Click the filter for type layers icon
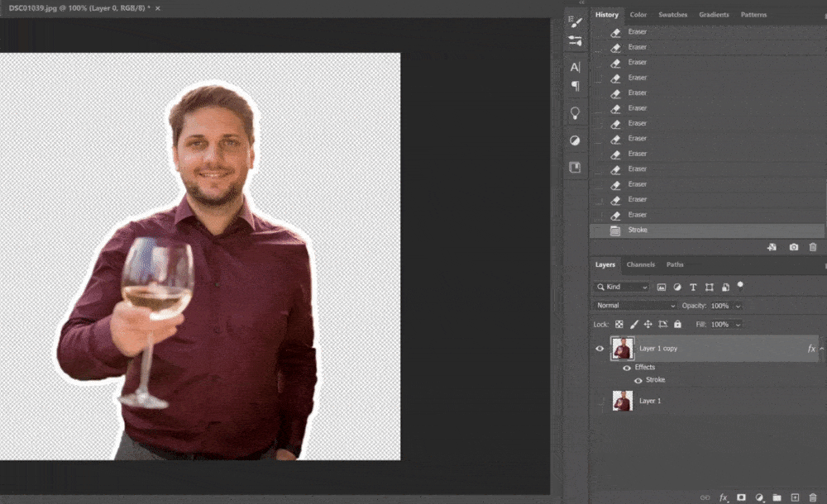This screenshot has width=827, height=504. 693,288
